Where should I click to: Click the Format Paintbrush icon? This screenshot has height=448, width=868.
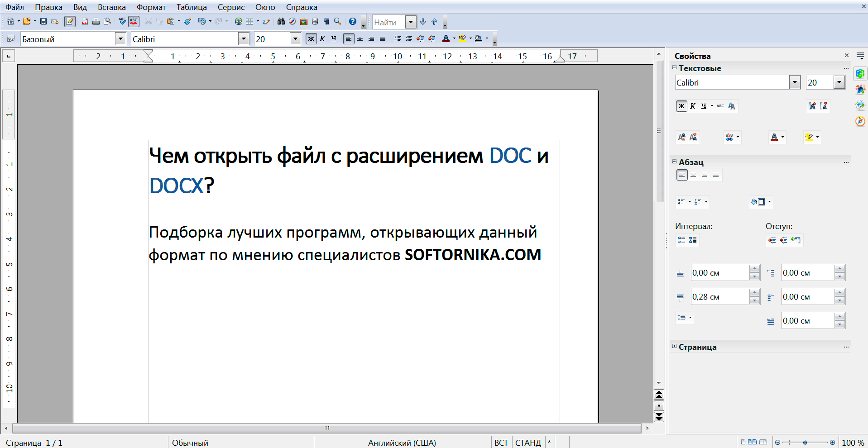tap(187, 21)
